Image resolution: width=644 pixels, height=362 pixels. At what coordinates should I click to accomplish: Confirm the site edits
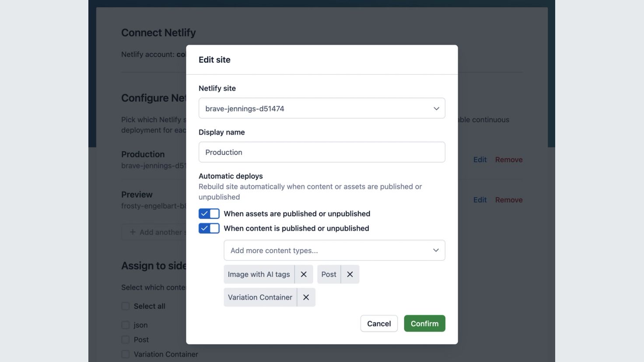pyautogui.click(x=425, y=324)
